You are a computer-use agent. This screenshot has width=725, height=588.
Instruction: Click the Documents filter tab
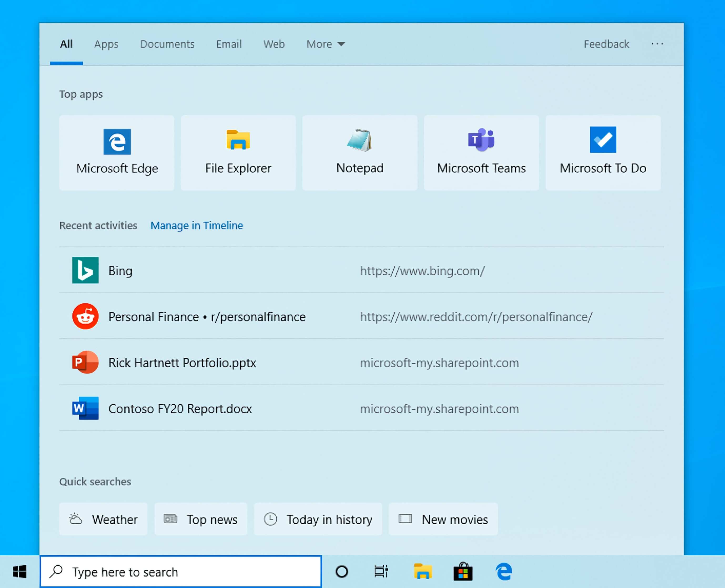pos(167,43)
